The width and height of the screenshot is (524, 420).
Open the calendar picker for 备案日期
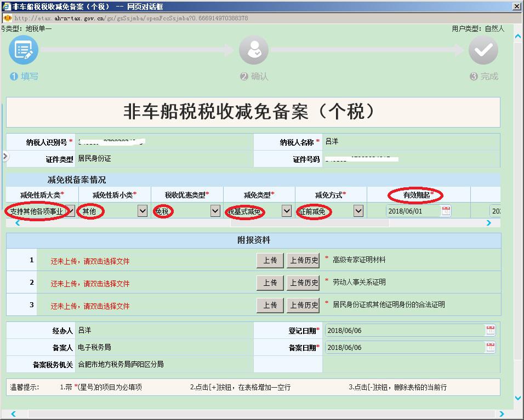(490, 347)
